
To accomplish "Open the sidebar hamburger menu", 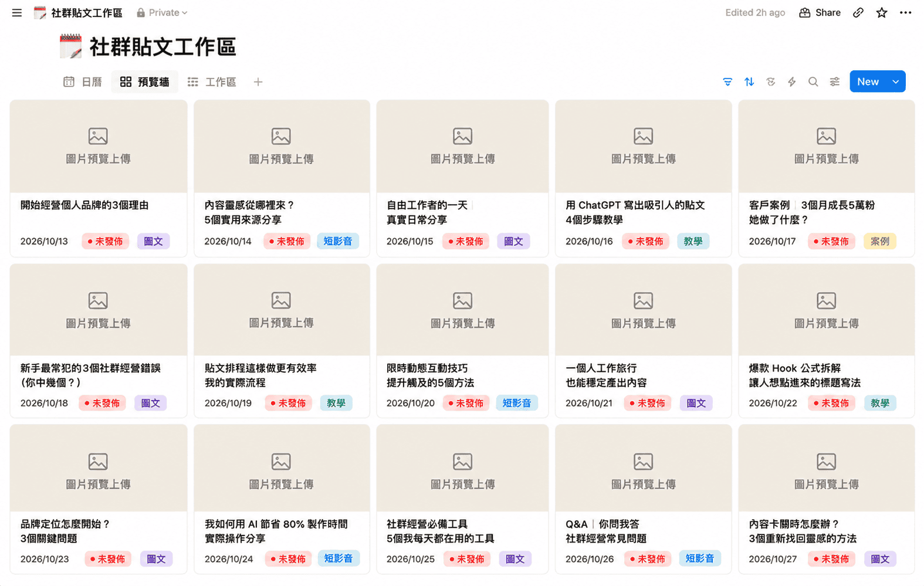I will coord(17,12).
